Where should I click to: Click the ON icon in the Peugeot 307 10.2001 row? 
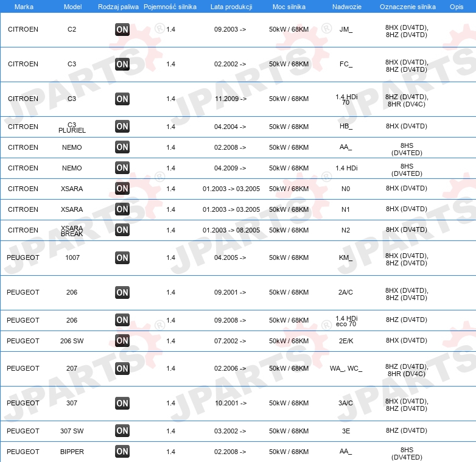[122, 403]
